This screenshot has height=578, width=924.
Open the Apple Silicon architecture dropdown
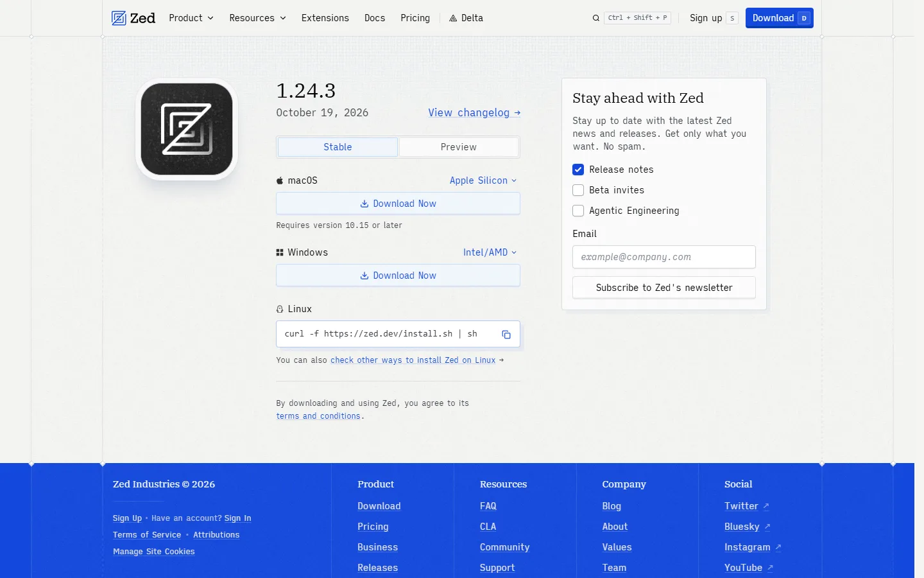[483, 180]
